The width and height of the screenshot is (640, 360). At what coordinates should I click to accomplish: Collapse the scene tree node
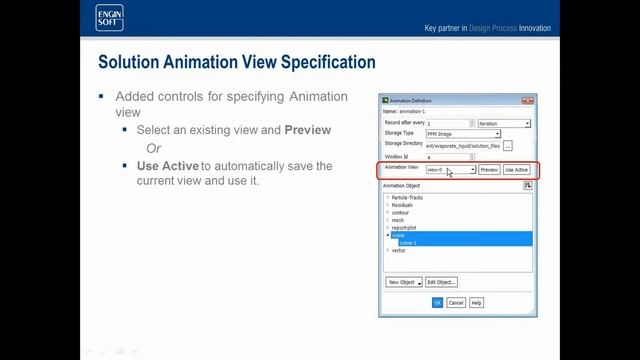click(388, 235)
